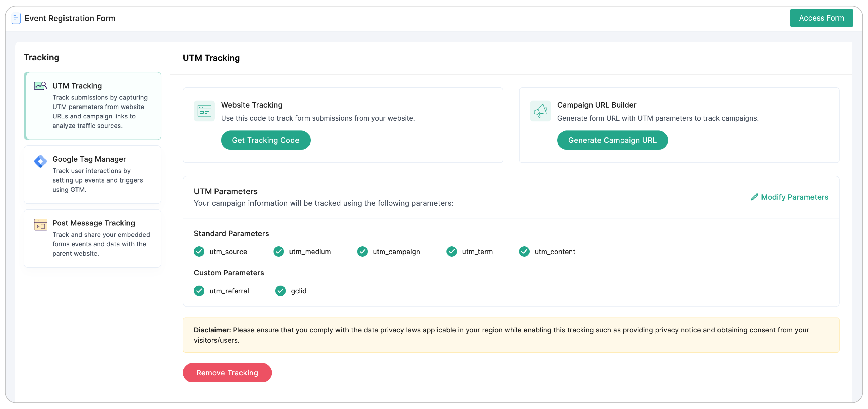Toggle the gclid check mark
868x409 pixels.
click(x=281, y=291)
